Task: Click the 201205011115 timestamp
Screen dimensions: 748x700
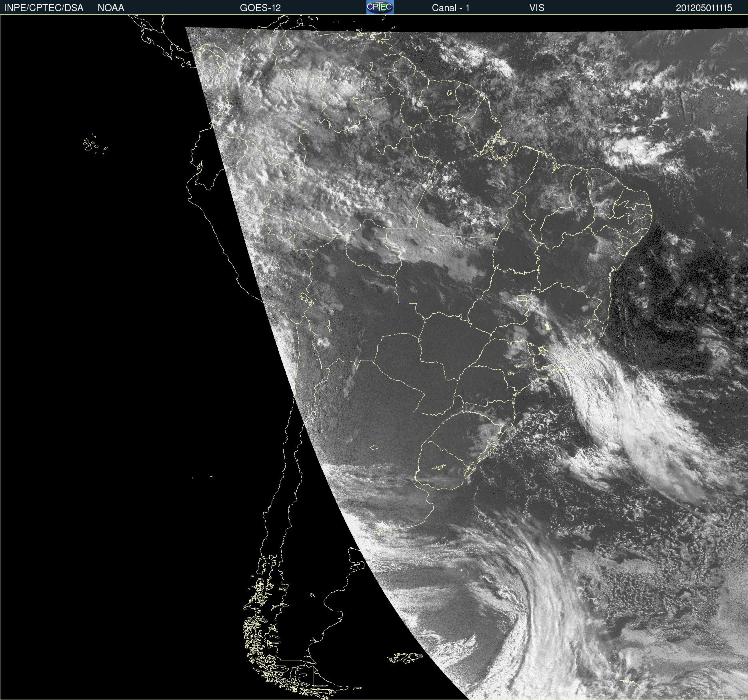Action: [704, 8]
